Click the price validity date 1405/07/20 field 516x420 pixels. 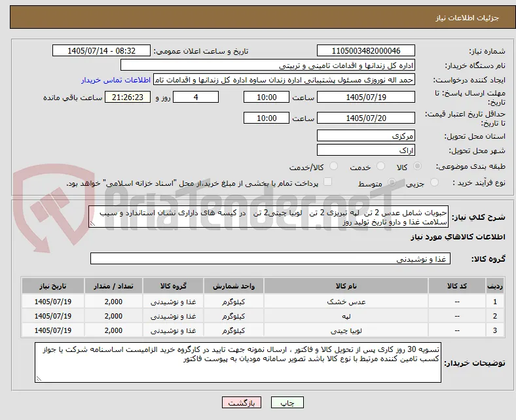(x=365, y=118)
